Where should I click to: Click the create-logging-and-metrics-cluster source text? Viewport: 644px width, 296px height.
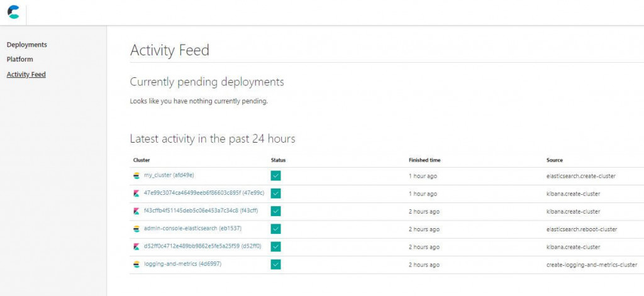click(592, 265)
